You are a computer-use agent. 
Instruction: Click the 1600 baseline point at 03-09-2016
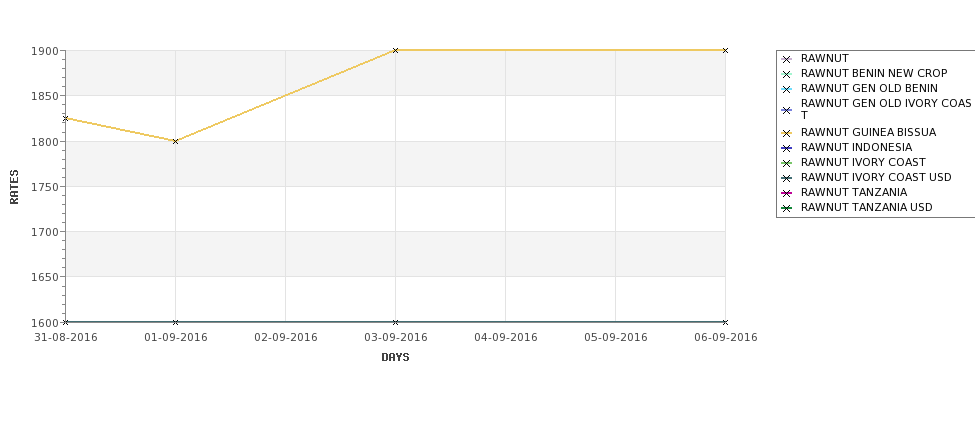pos(395,322)
